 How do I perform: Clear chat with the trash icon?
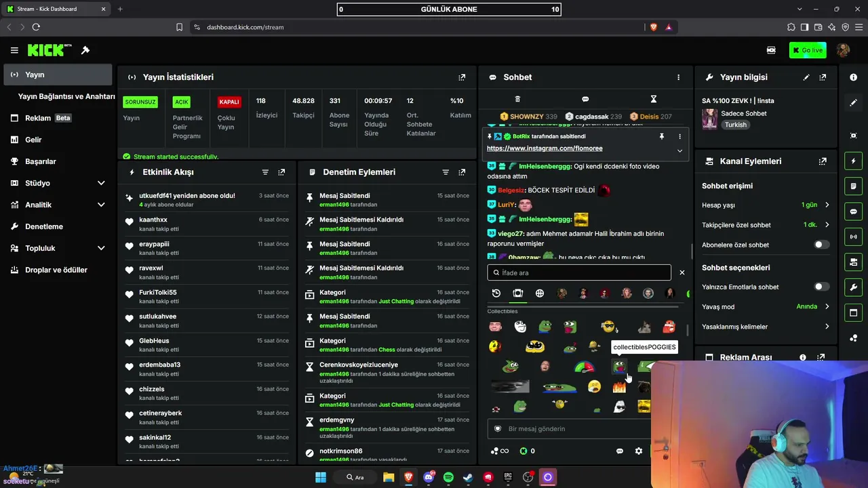(x=517, y=99)
